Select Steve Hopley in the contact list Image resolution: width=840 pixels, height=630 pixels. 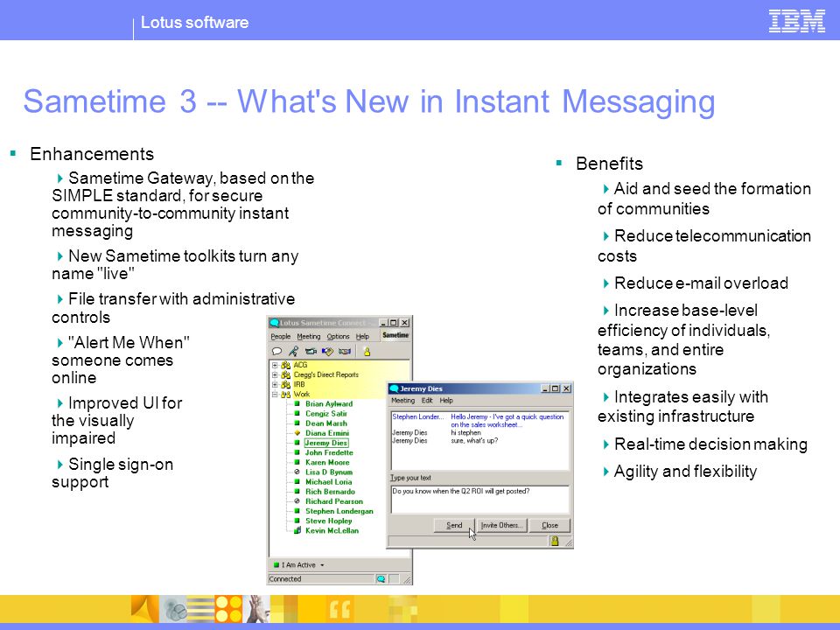[x=328, y=521]
